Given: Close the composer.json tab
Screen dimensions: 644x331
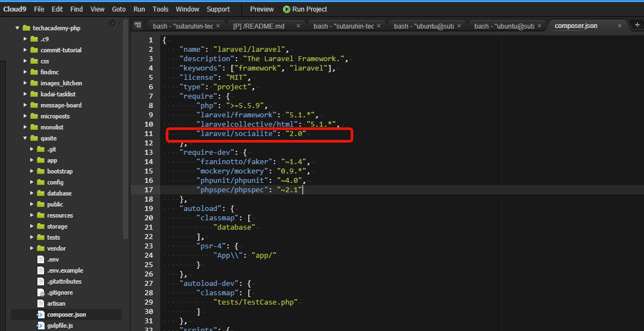Looking at the screenshot, I should [x=620, y=26].
